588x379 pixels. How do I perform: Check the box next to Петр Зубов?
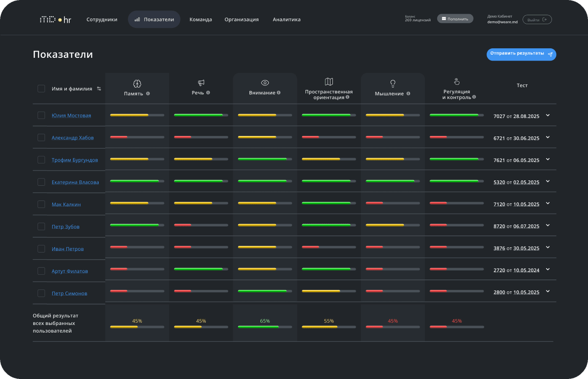[x=41, y=226]
